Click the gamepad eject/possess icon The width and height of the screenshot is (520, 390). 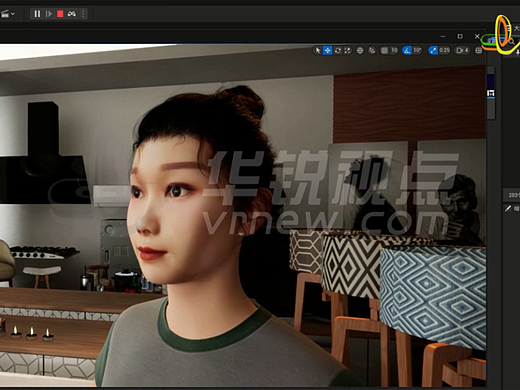pyautogui.click(x=72, y=14)
